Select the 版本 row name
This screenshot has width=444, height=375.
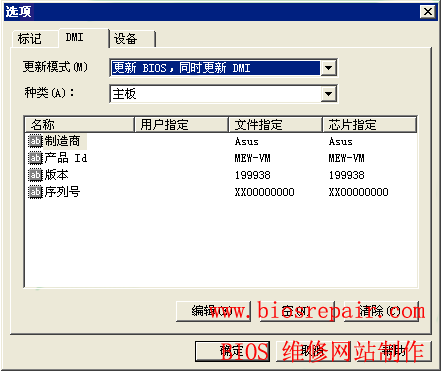tap(57, 175)
